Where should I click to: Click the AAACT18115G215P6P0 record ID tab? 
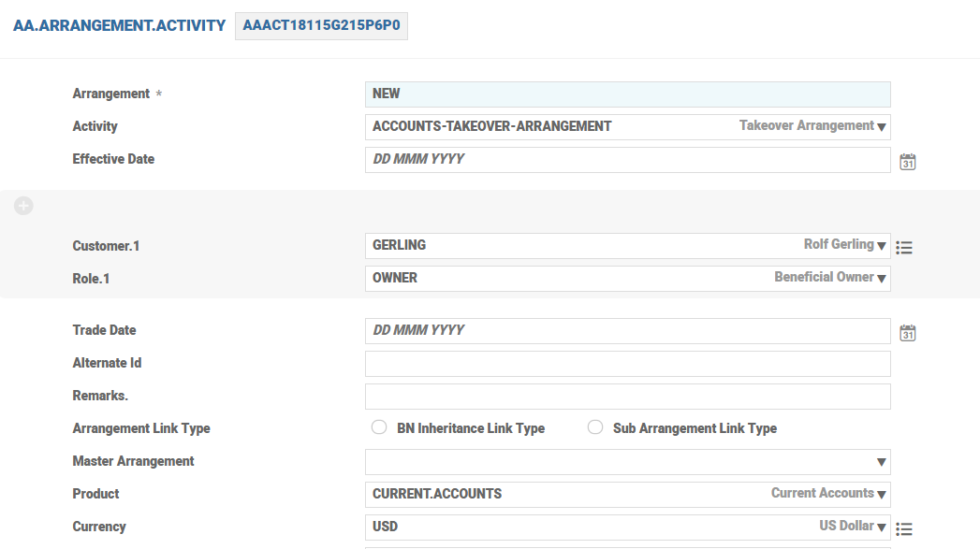321,26
